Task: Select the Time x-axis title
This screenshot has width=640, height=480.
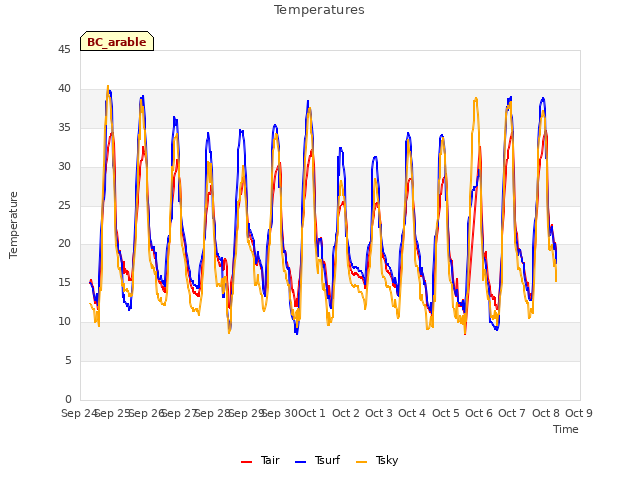Action: pos(566,429)
